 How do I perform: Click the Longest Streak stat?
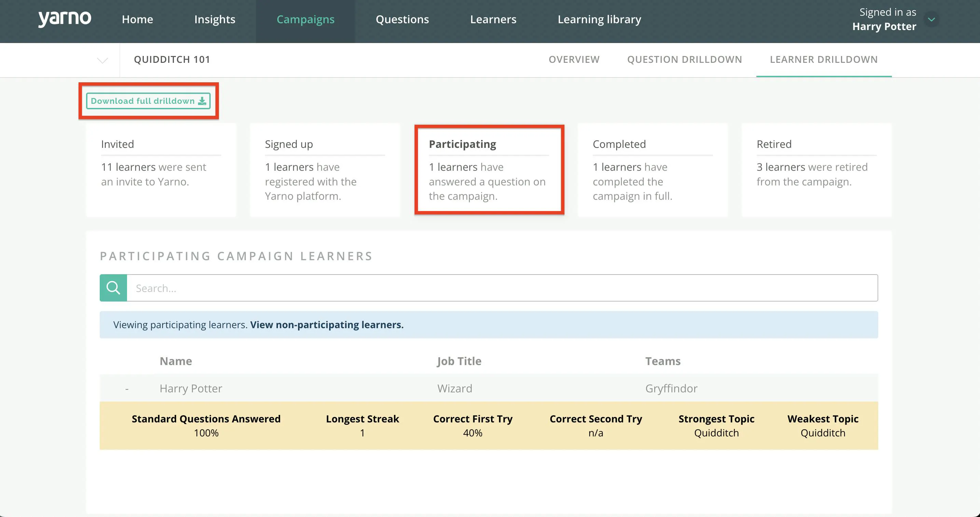tap(363, 426)
